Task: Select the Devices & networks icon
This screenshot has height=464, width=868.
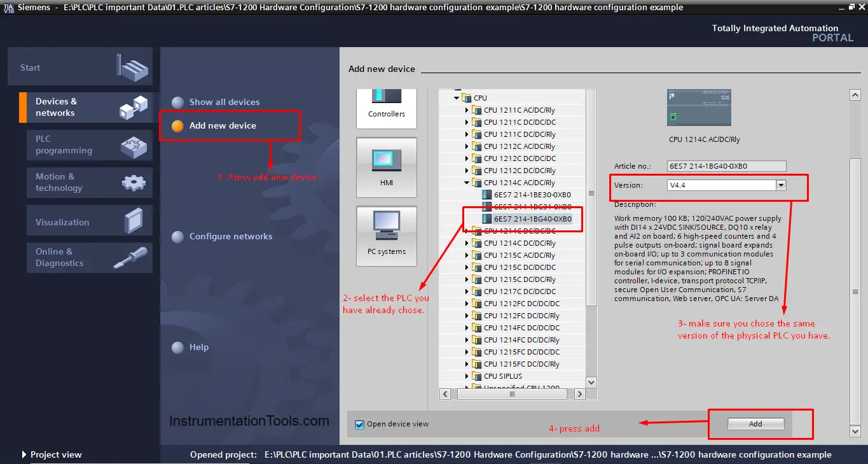Action: tap(133, 107)
